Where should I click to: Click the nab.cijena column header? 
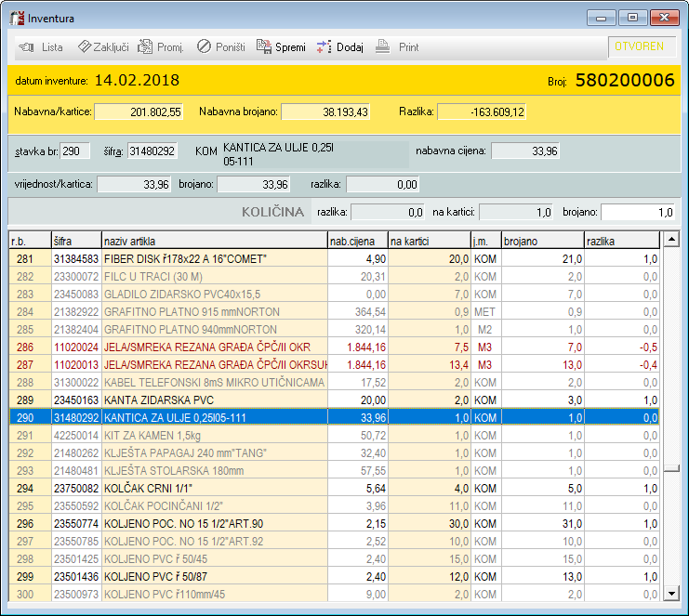357,241
